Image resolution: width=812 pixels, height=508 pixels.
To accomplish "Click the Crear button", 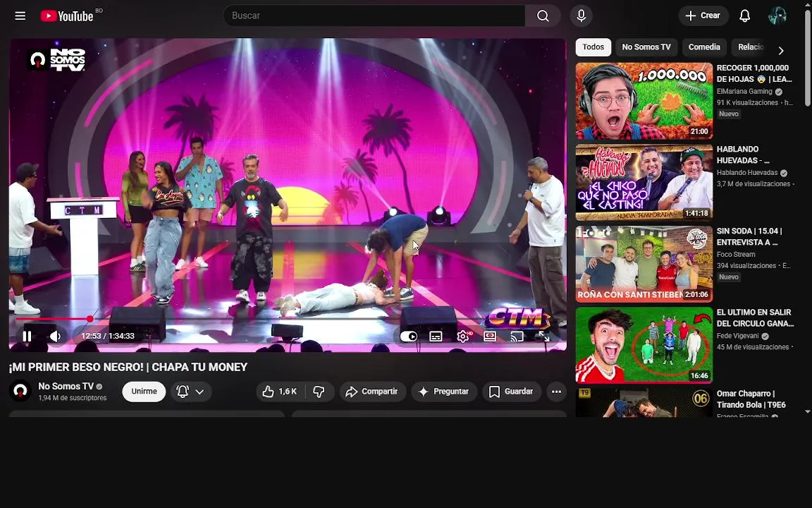I will coord(703,16).
